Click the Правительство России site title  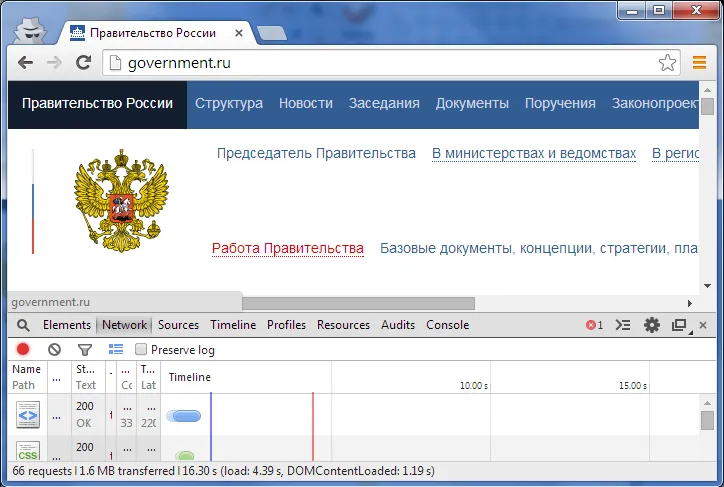point(97,103)
